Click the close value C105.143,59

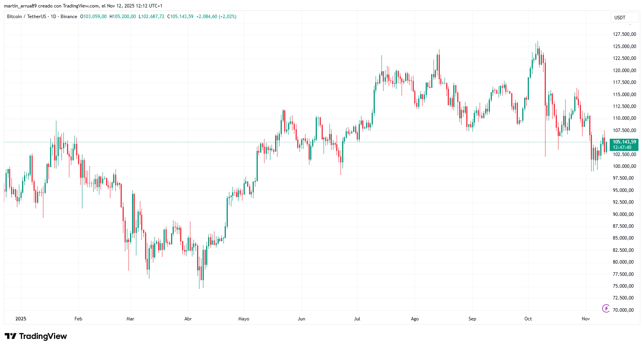click(x=181, y=17)
